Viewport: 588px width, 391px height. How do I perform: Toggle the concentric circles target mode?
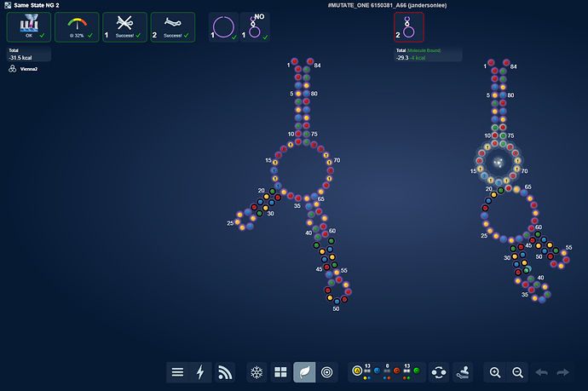tap(327, 372)
